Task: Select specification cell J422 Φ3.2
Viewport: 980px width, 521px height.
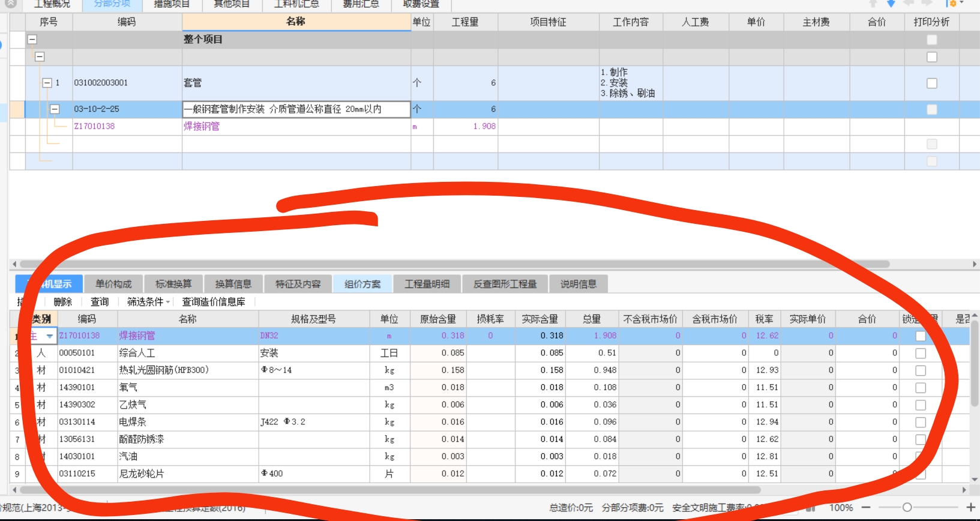Action: (314, 422)
